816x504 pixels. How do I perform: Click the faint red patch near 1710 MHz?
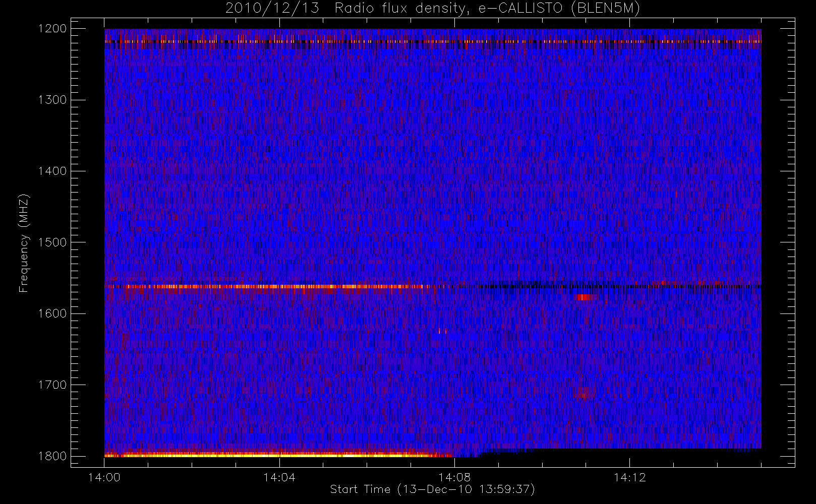coord(584,392)
